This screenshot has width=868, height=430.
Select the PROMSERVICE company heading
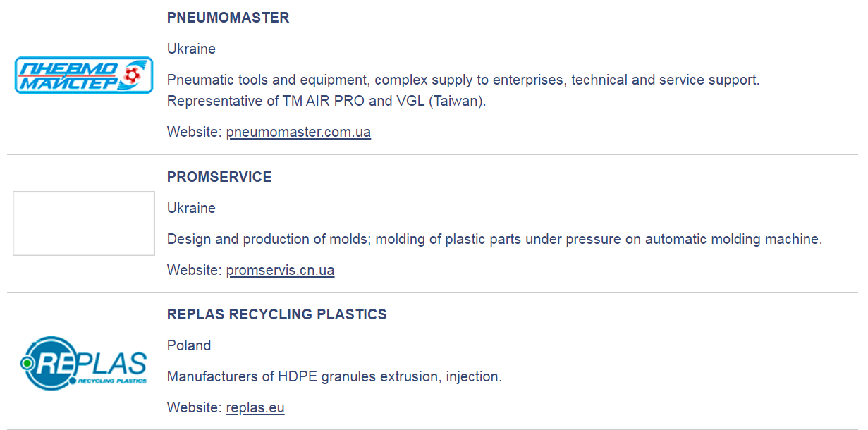(x=219, y=177)
